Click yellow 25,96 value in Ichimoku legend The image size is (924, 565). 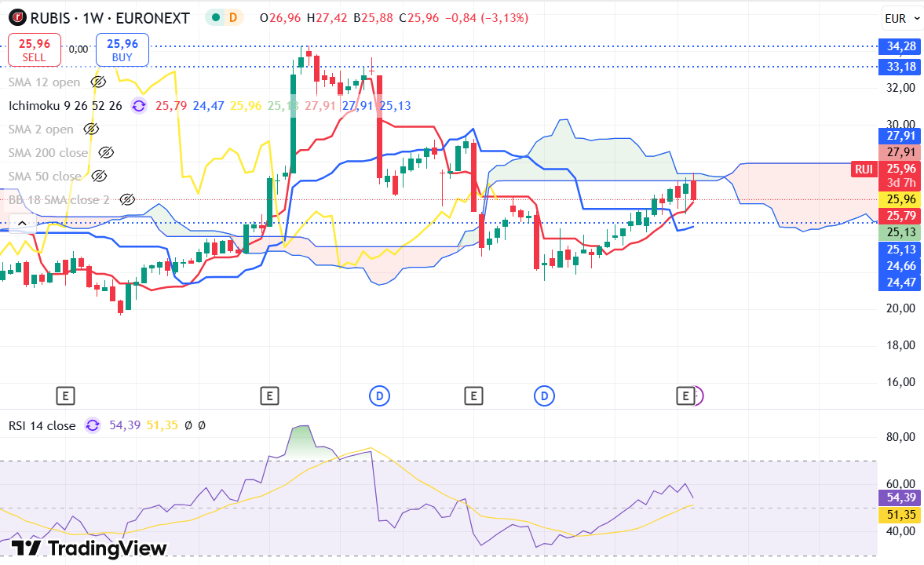click(x=246, y=106)
